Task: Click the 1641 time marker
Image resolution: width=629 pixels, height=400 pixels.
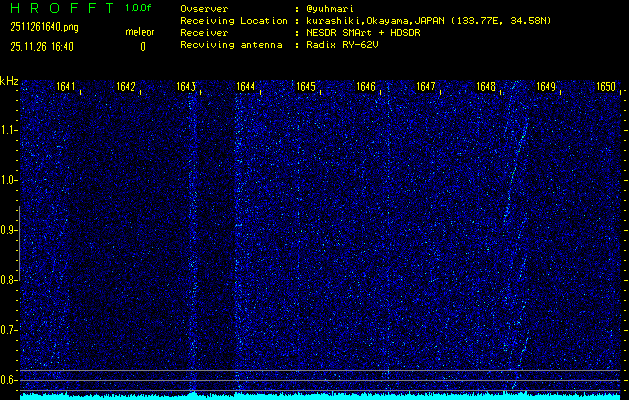Action: (x=66, y=87)
